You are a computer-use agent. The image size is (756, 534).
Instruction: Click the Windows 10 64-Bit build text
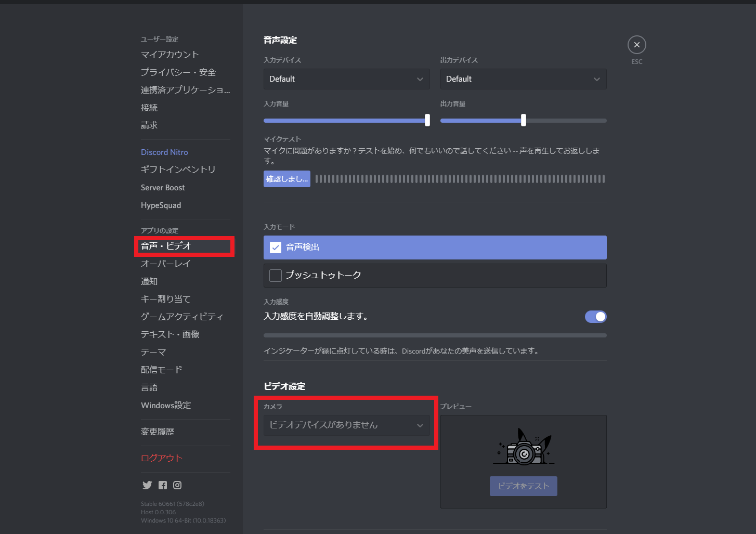(184, 520)
